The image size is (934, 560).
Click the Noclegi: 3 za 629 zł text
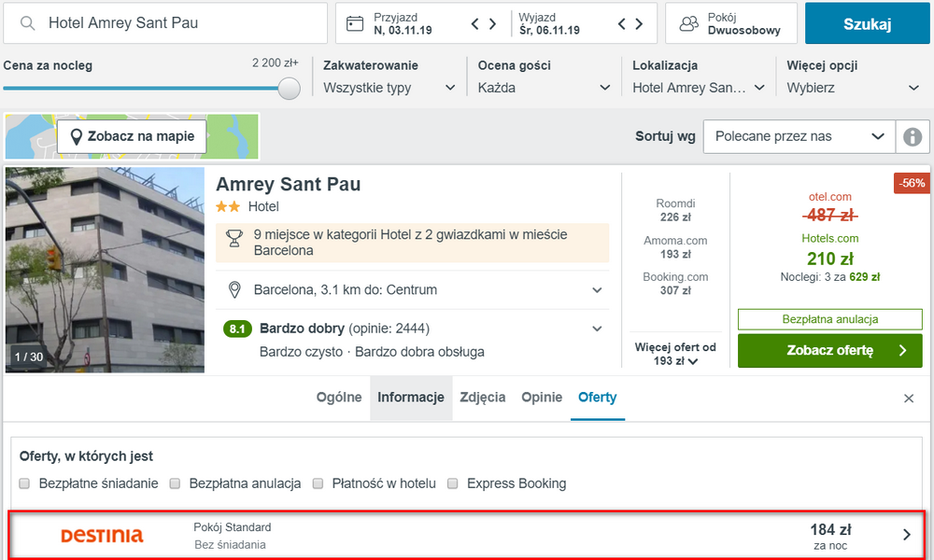[829, 276]
